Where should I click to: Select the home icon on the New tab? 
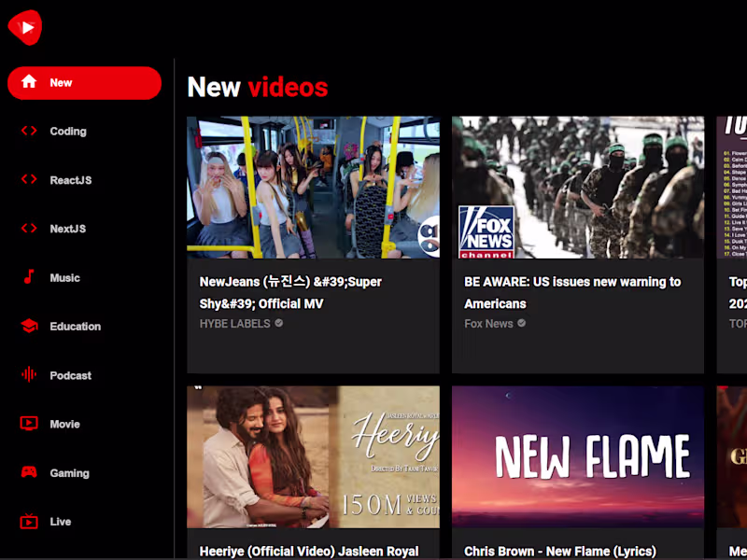[x=29, y=82]
